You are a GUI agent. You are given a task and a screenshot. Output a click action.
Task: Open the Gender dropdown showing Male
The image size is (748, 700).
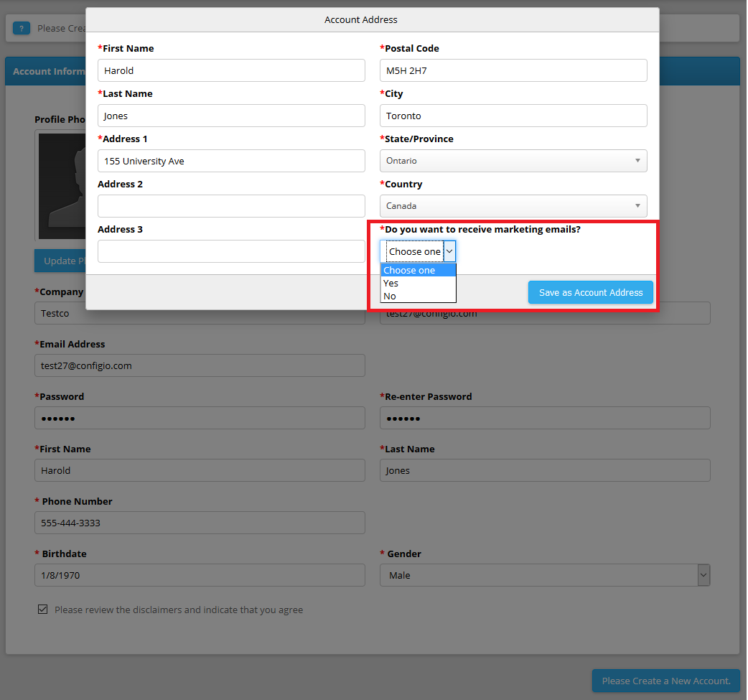coord(545,575)
